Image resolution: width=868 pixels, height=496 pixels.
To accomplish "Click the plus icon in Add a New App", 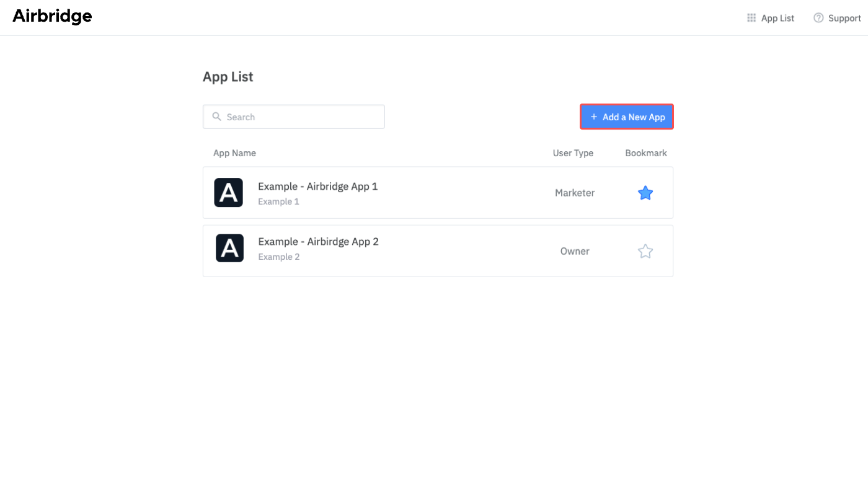I will coord(594,117).
